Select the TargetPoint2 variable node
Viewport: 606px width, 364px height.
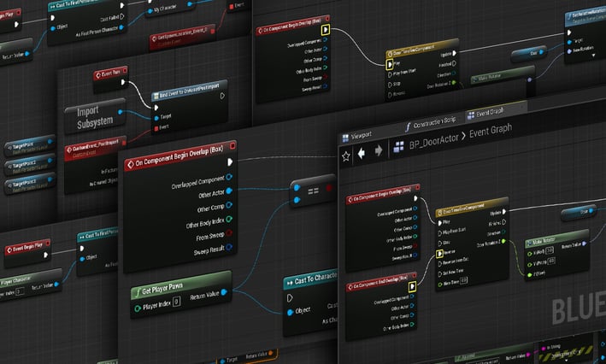(x=30, y=166)
